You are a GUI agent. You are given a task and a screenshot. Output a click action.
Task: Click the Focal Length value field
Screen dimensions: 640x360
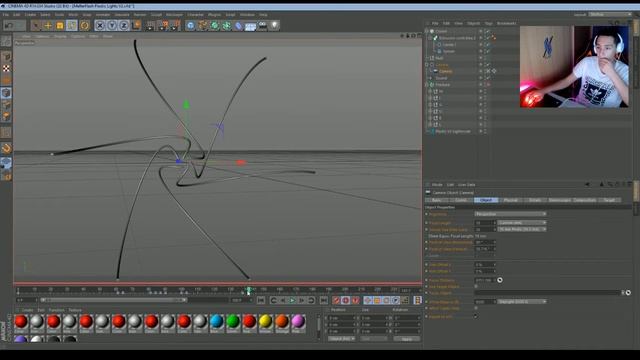[x=484, y=222]
